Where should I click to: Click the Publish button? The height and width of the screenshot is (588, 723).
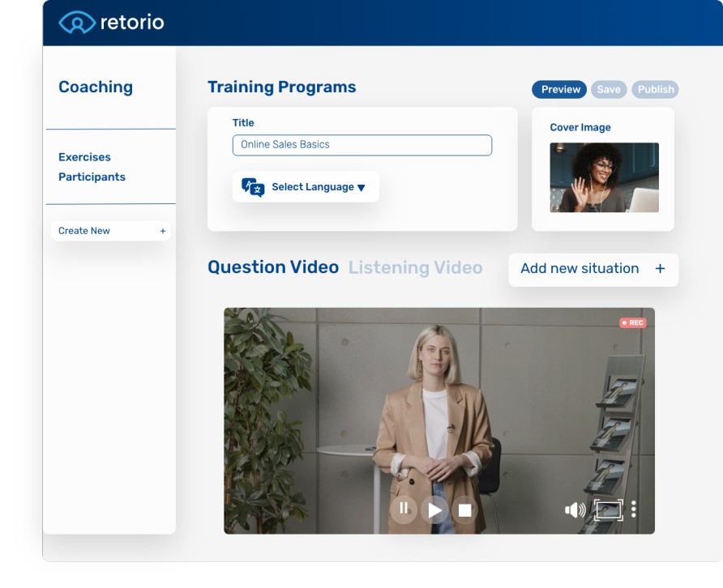(655, 89)
